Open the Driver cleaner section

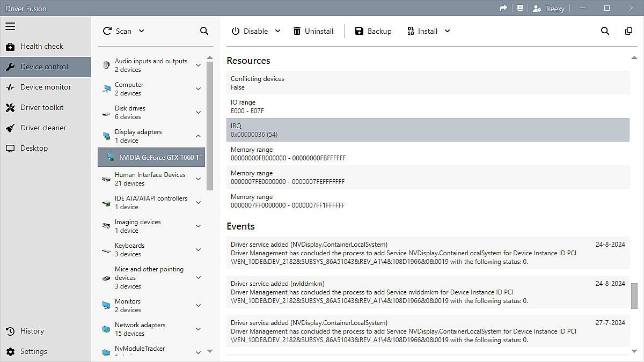(43, 128)
